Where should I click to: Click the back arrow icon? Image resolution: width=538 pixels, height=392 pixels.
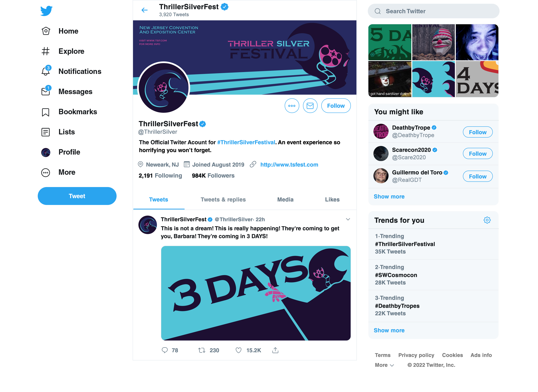pos(144,10)
